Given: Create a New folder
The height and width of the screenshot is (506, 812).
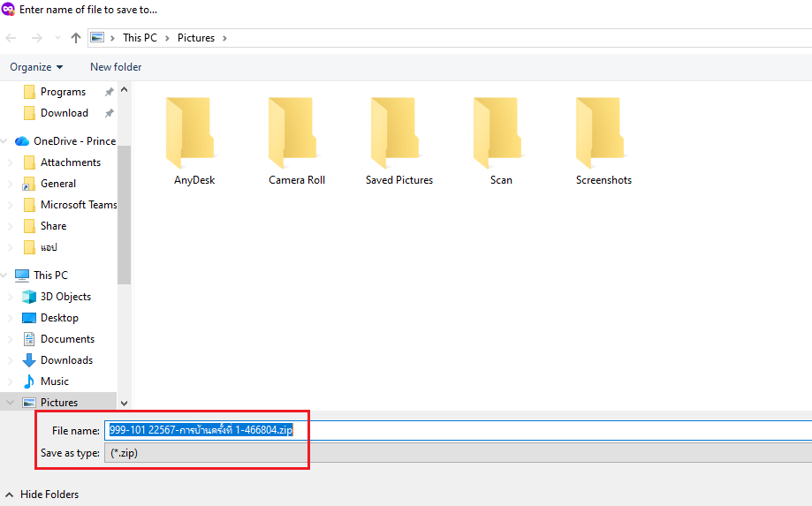Looking at the screenshot, I should (116, 67).
